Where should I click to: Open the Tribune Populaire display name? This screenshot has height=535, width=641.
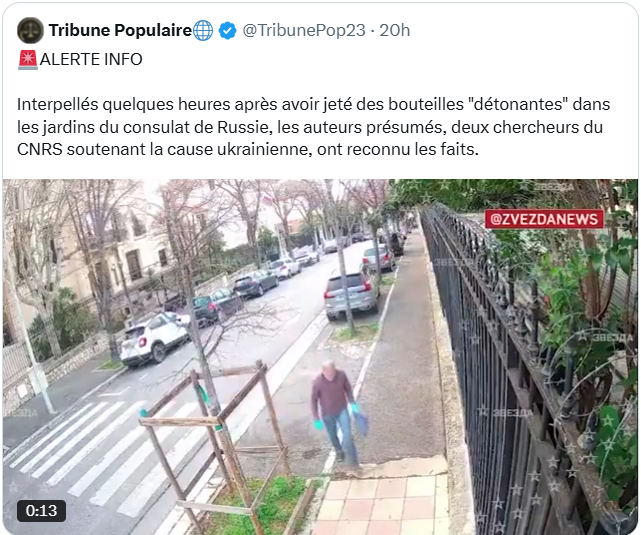click(x=120, y=30)
